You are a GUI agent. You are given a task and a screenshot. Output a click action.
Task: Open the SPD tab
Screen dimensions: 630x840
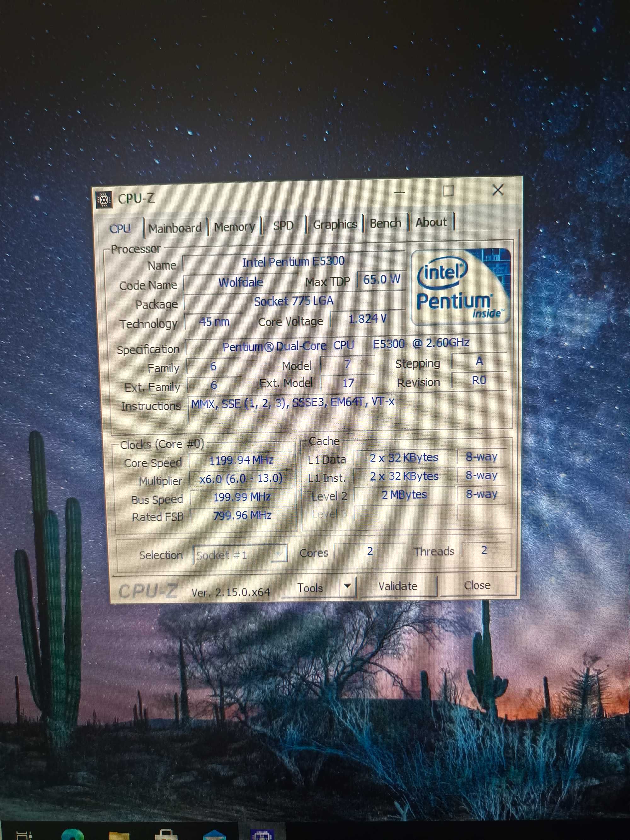283,226
